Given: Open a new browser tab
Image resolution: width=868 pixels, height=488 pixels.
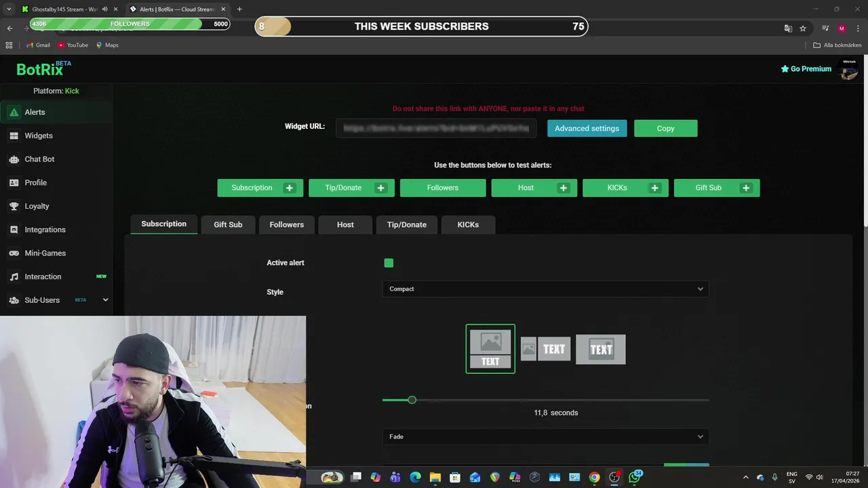Looking at the screenshot, I should 239,9.
